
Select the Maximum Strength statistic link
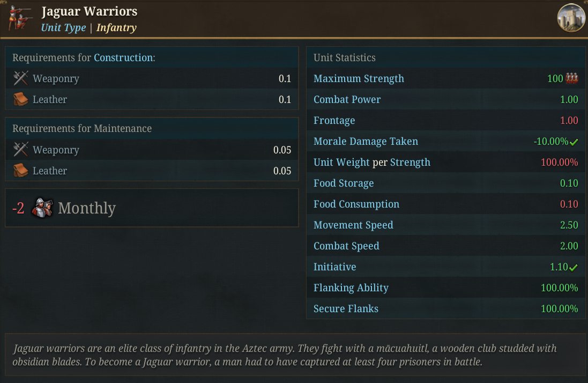[359, 78]
